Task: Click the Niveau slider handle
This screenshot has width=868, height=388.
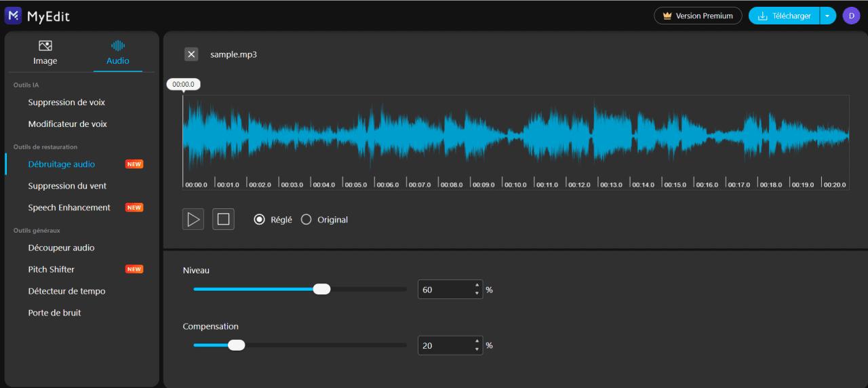Action: (x=321, y=289)
